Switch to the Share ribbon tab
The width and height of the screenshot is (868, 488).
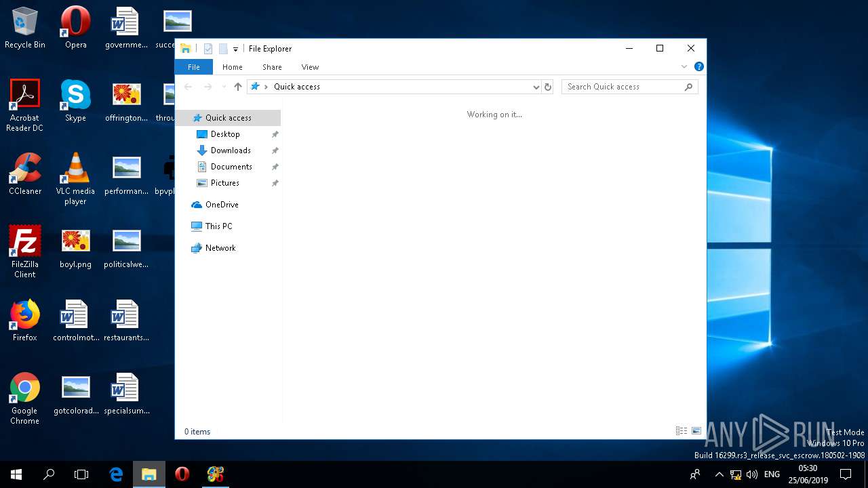click(x=272, y=67)
